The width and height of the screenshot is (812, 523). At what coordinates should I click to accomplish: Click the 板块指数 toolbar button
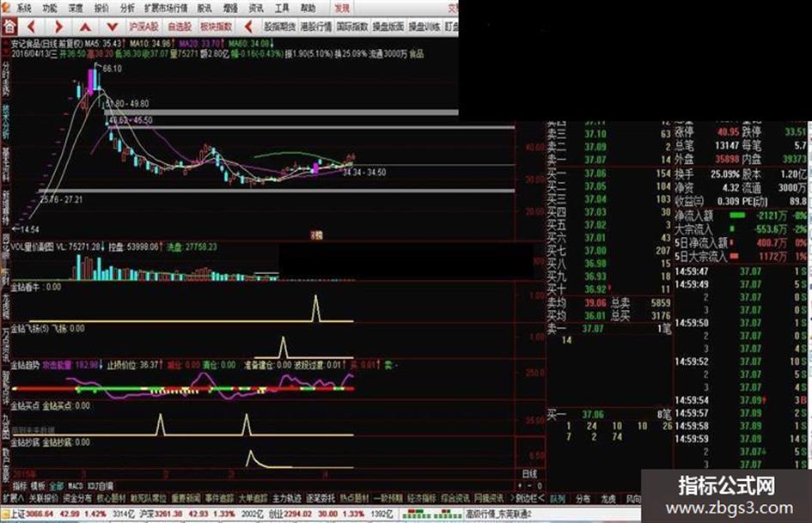point(216,27)
